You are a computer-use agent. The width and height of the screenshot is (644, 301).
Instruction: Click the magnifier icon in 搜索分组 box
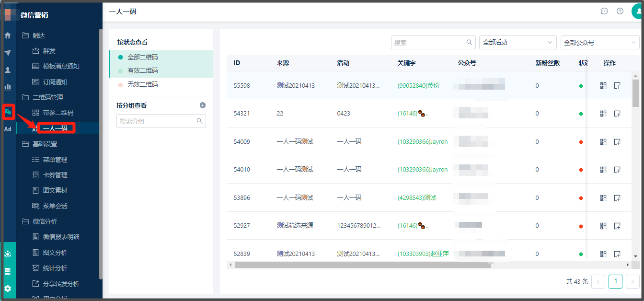point(200,121)
